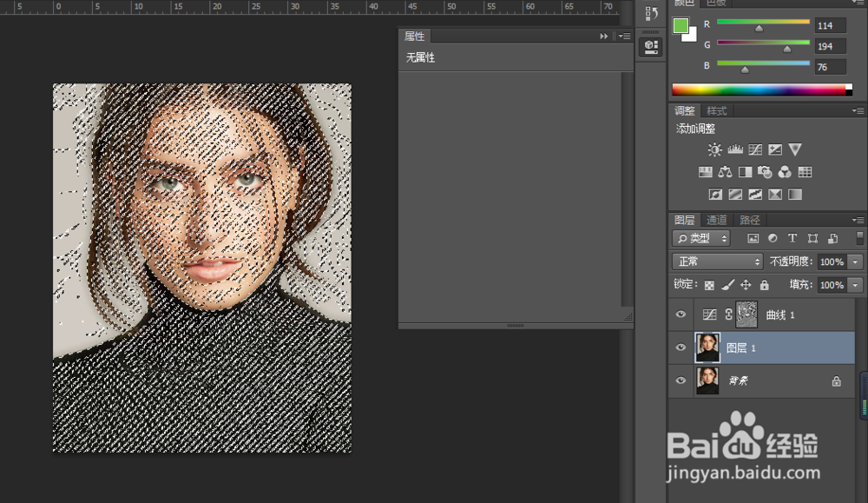Click the R channel slider
The width and height of the screenshot is (868, 503).
tap(763, 23)
